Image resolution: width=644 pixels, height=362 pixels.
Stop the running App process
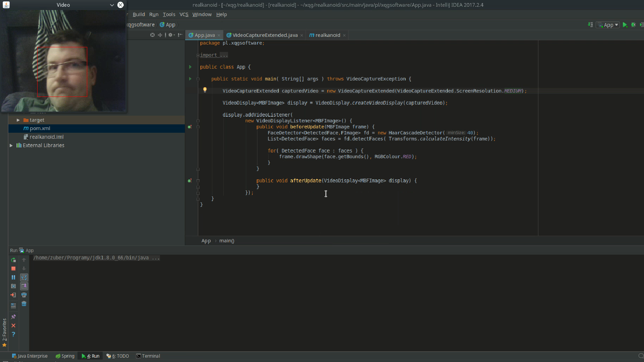click(13, 268)
